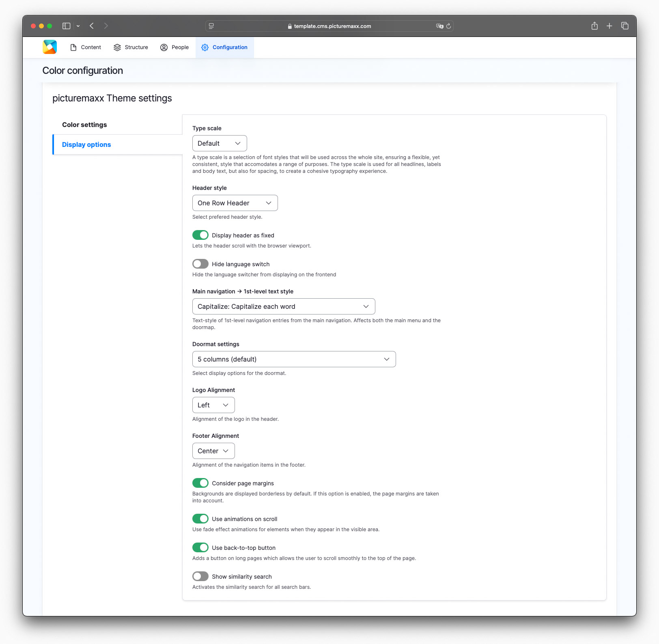
Task: Click the Show similarity search label
Action: click(x=242, y=577)
